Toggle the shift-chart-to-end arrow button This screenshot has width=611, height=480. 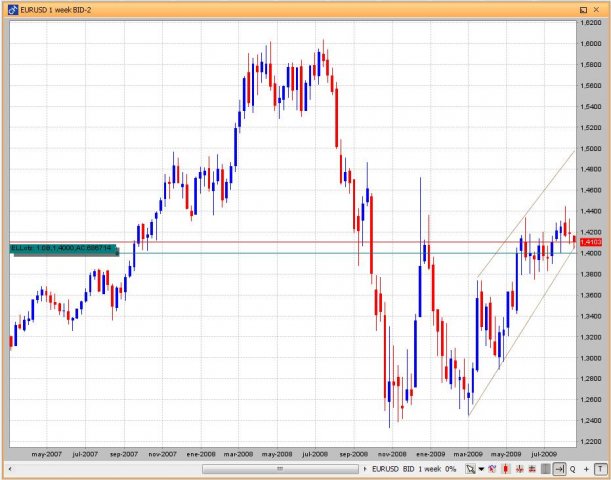tap(560, 469)
